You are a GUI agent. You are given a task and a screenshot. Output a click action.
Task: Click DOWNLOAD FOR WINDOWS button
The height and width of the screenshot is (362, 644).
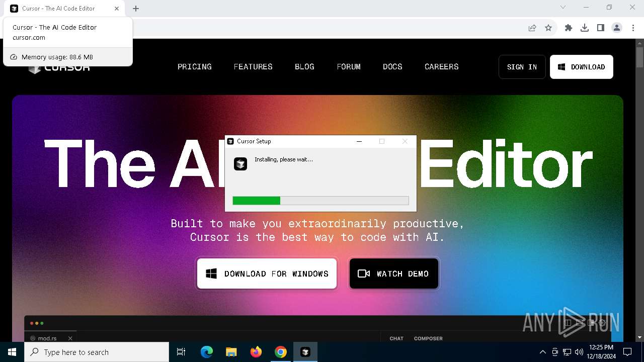coord(267,274)
